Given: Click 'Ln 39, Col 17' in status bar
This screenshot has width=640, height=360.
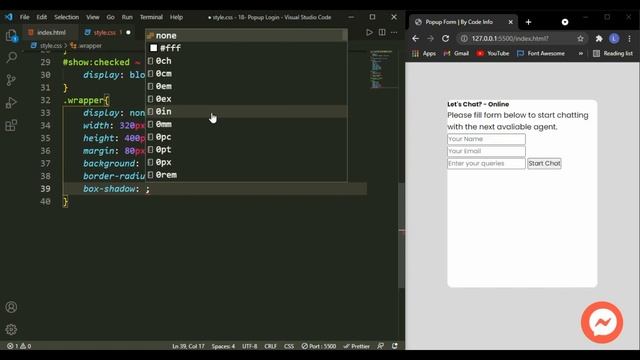Looking at the screenshot, I should (188, 346).
